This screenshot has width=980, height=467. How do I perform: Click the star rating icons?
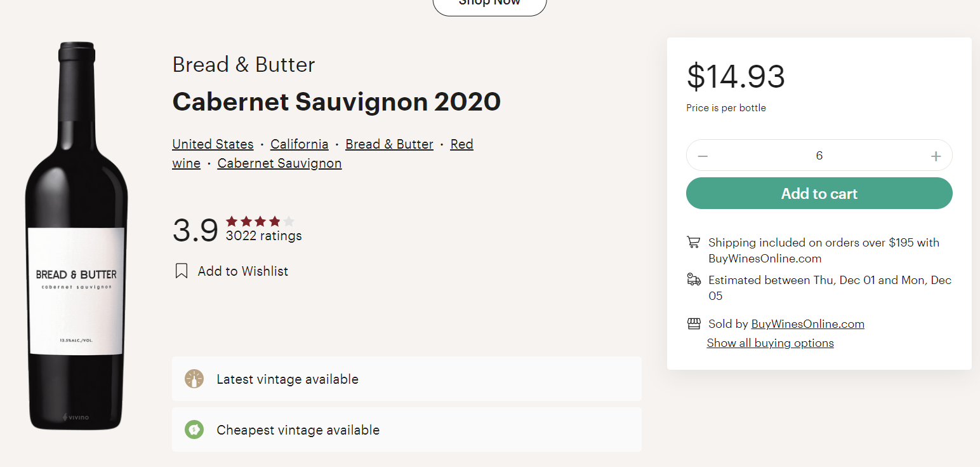tap(260, 221)
